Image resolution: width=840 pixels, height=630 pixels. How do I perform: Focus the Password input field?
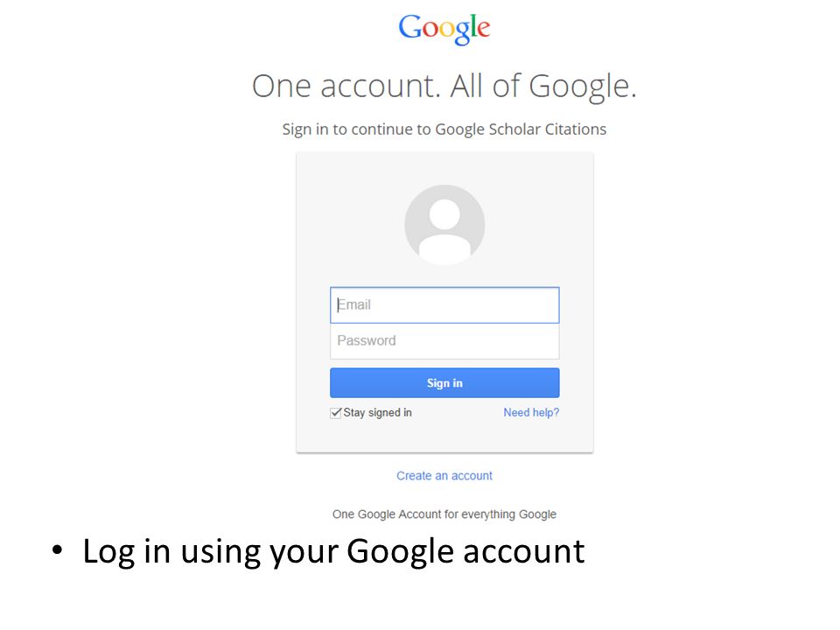point(444,341)
